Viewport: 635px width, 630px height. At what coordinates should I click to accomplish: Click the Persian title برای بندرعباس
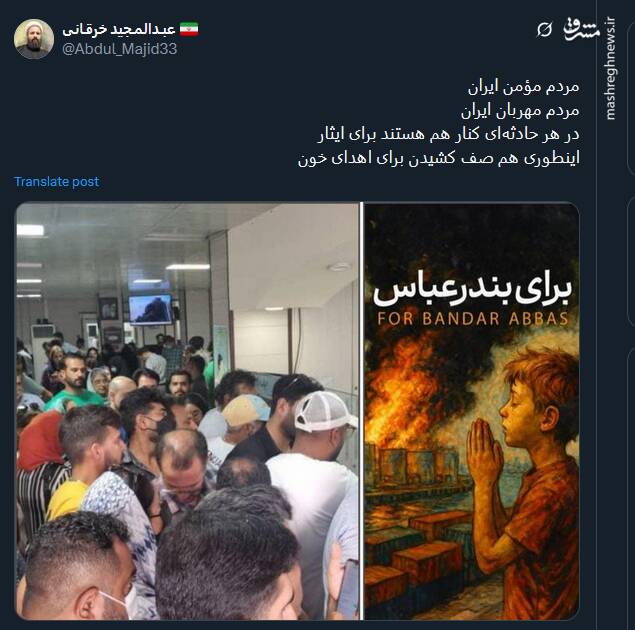472,289
